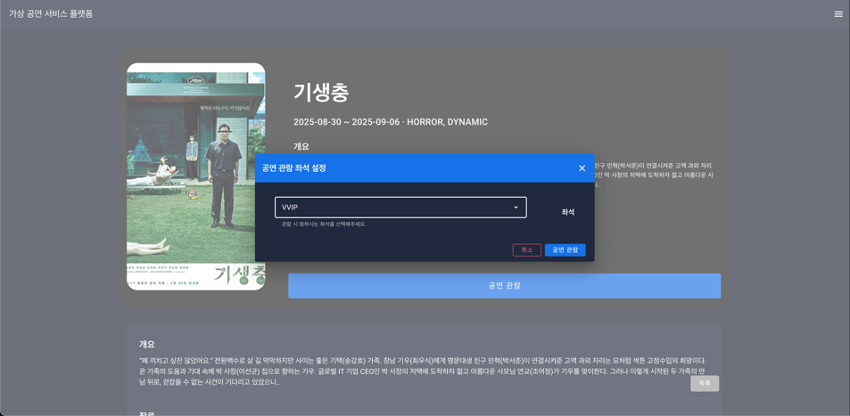Close the seat settings dialog with X
Image resolution: width=850 pixels, height=416 pixels.
(x=582, y=168)
